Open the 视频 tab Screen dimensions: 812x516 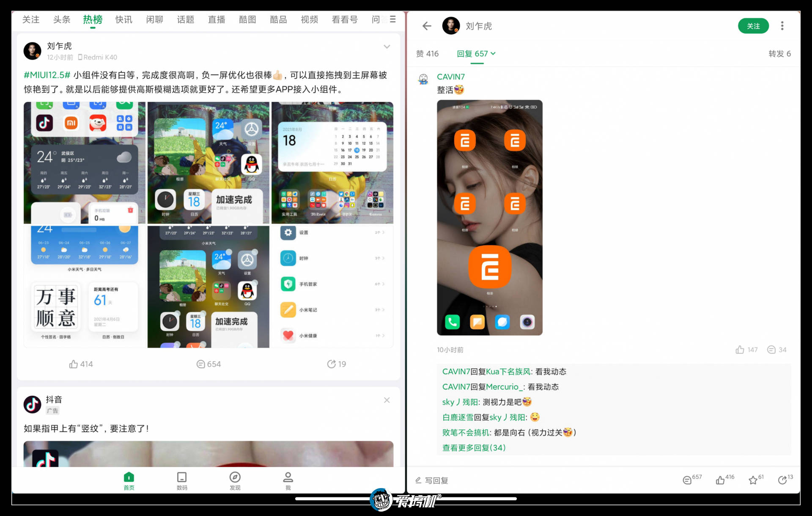309,19
